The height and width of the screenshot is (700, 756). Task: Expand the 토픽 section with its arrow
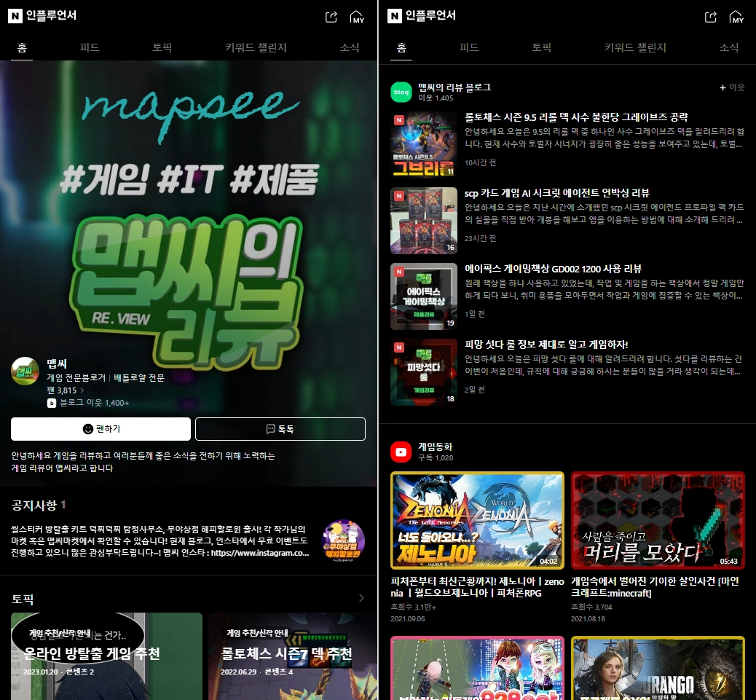(361, 598)
